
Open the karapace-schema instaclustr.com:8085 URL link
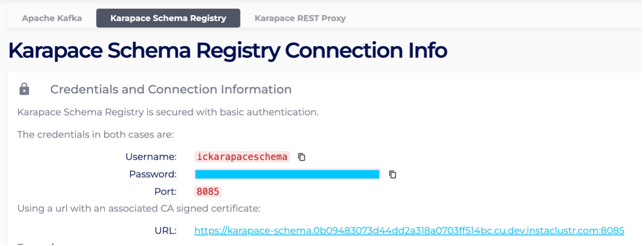409,230
